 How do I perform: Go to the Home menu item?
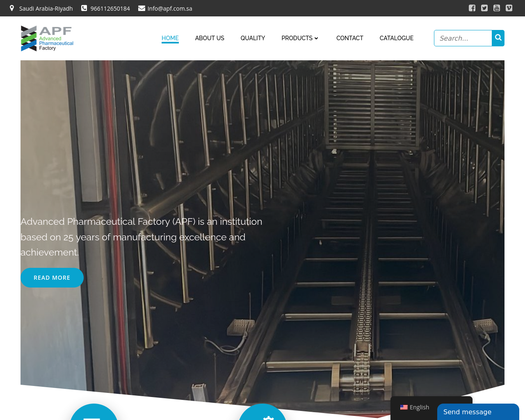(170, 38)
